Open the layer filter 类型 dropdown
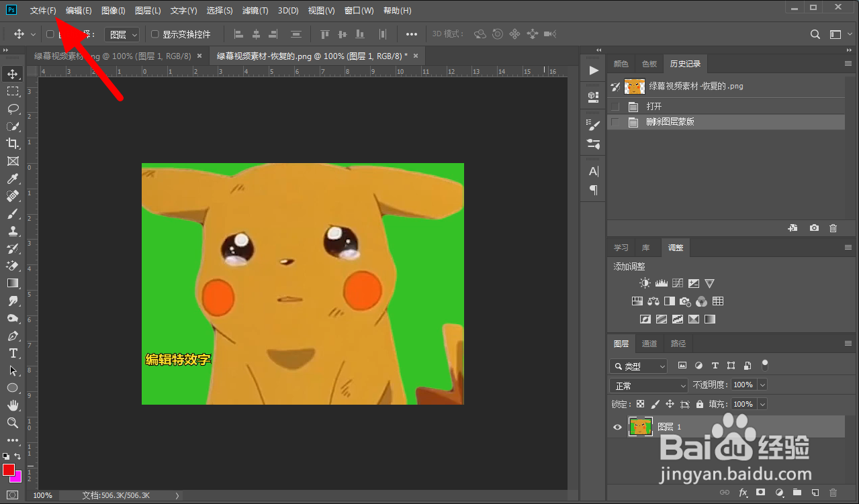Image resolution: width=859 pixels, height=504 pixels. click(638, 366)
